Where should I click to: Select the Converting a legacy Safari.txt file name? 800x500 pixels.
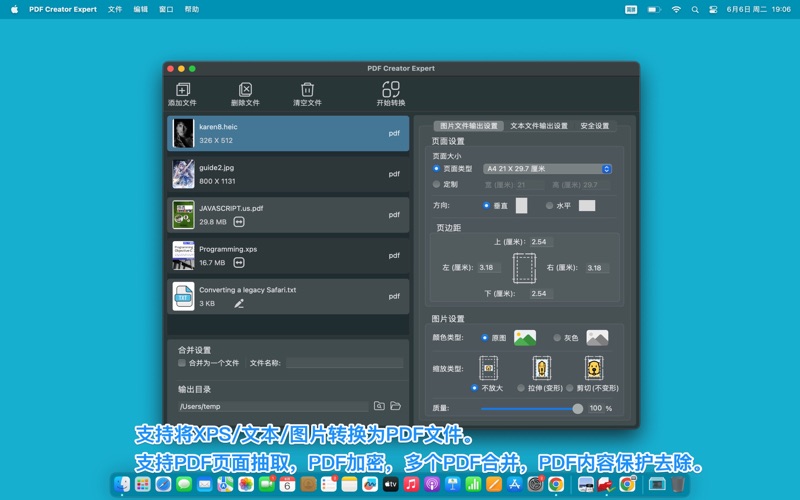247,290
